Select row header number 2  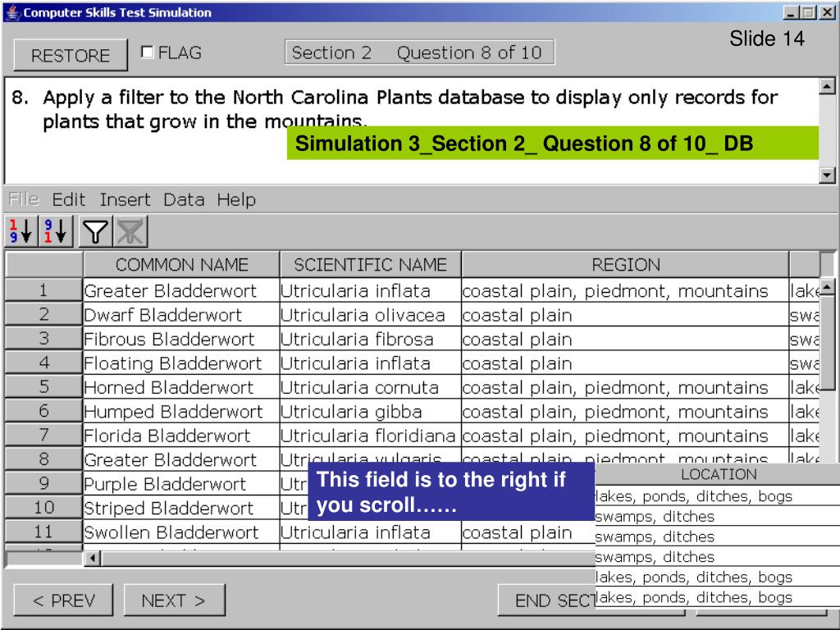point(43,314)
